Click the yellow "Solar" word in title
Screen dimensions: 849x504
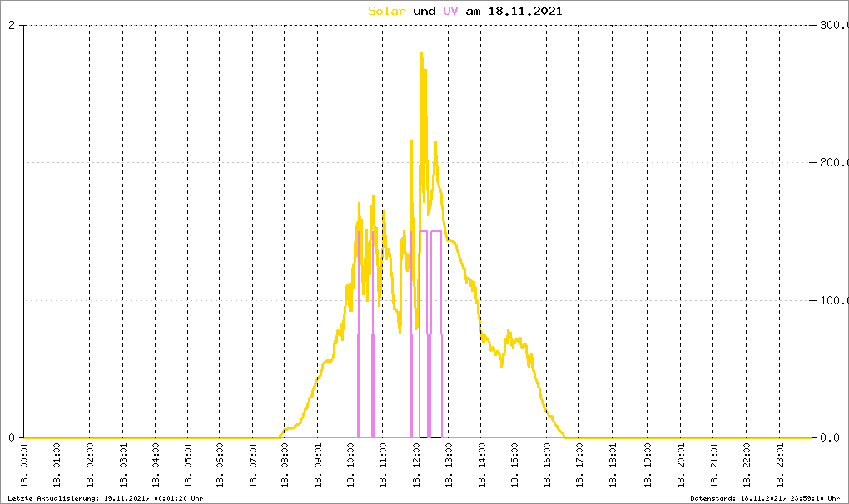387,11
